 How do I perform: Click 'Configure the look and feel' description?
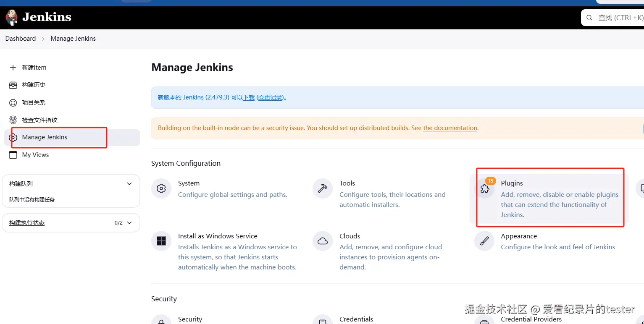[558, 247]
